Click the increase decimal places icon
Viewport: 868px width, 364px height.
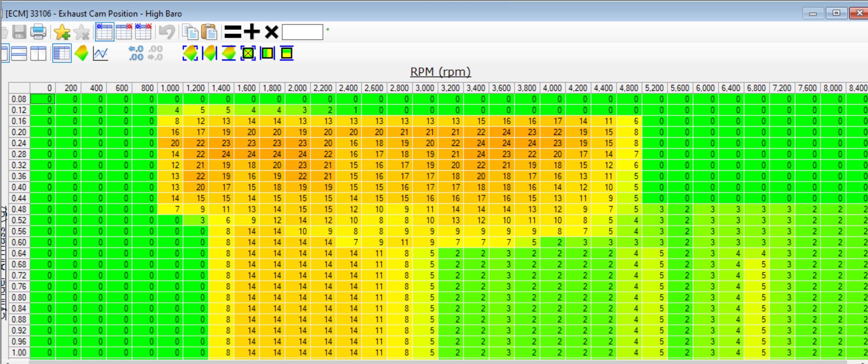[x=136, y=53]
